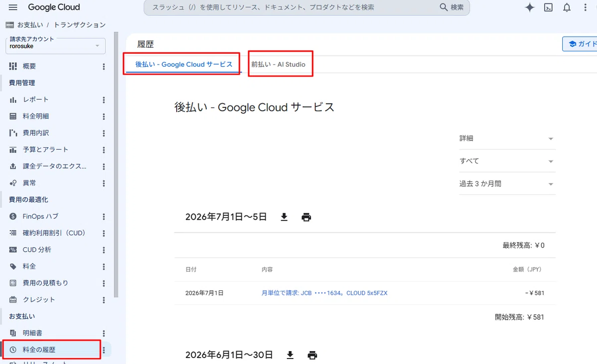Open more options next to クレジット

[104, 300]
